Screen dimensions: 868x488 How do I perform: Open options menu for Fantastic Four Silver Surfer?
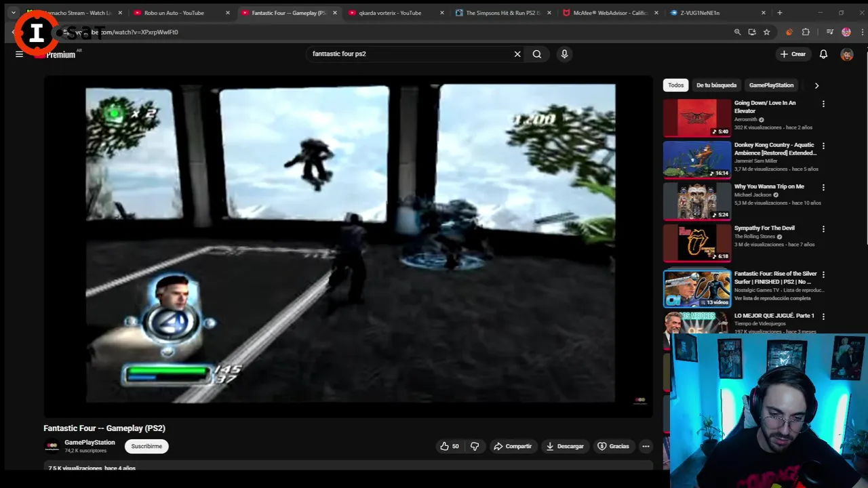(x=823, y=274)
